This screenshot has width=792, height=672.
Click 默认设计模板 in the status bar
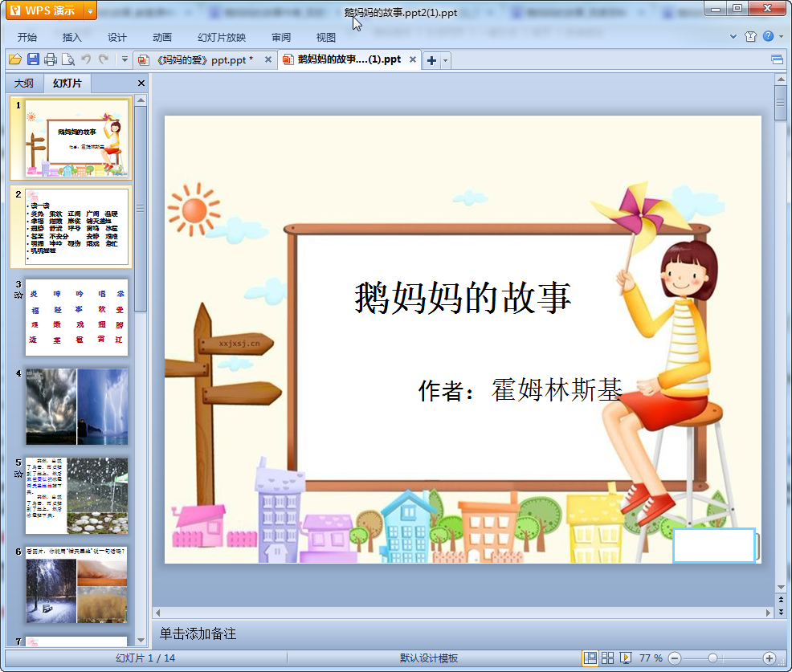[x=429, y=658]
